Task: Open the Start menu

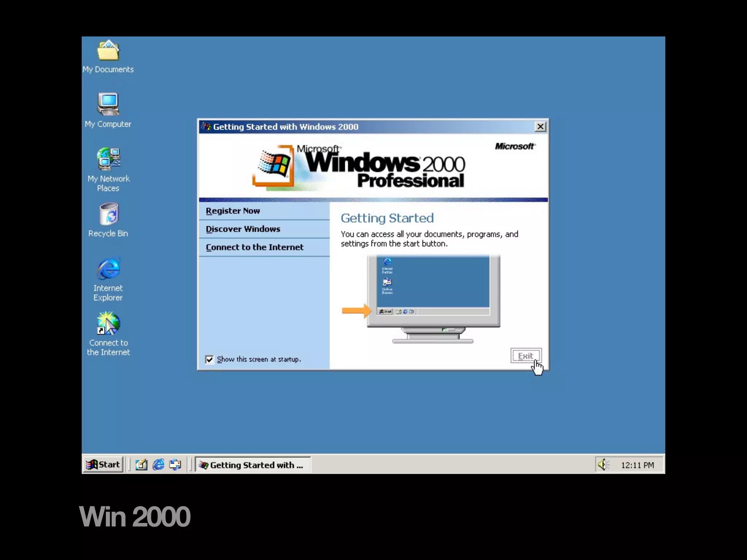Action: pyautogui.click(x=103, y=464)
